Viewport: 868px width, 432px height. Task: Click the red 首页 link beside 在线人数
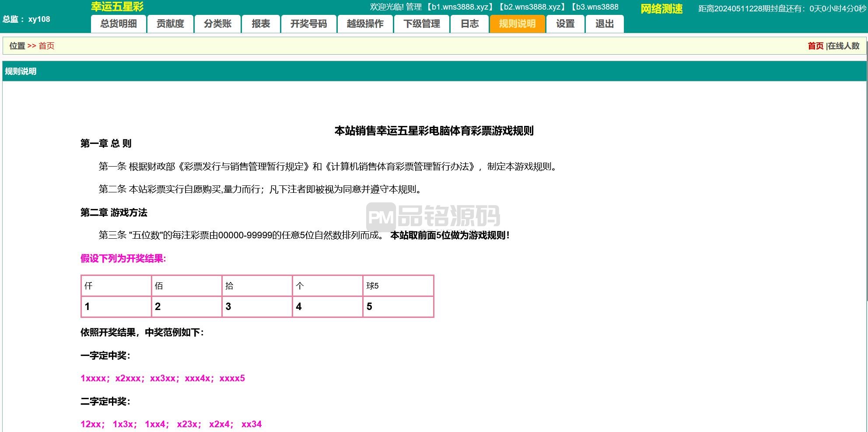point(815,46)
